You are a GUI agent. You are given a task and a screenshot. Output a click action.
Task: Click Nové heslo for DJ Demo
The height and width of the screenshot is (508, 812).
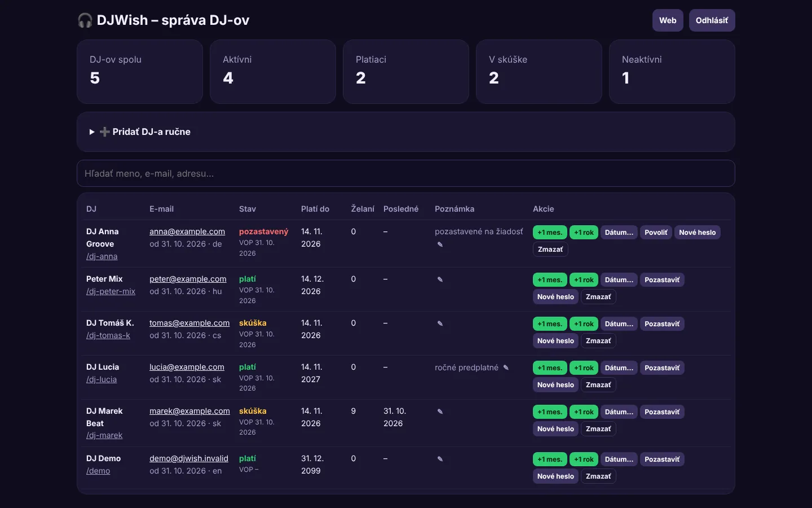tap(555, 476)
